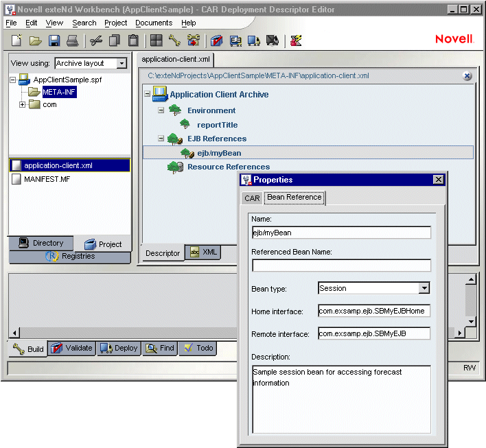Image resolution: width=486 pixels, height=448 pixels.
Task: Click output pane scroll left arrow
Action: [14, 333]
